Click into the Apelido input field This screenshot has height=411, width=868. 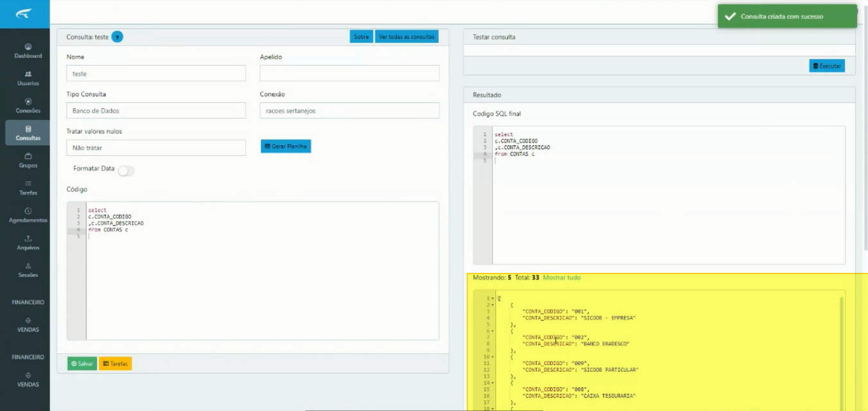350,73
